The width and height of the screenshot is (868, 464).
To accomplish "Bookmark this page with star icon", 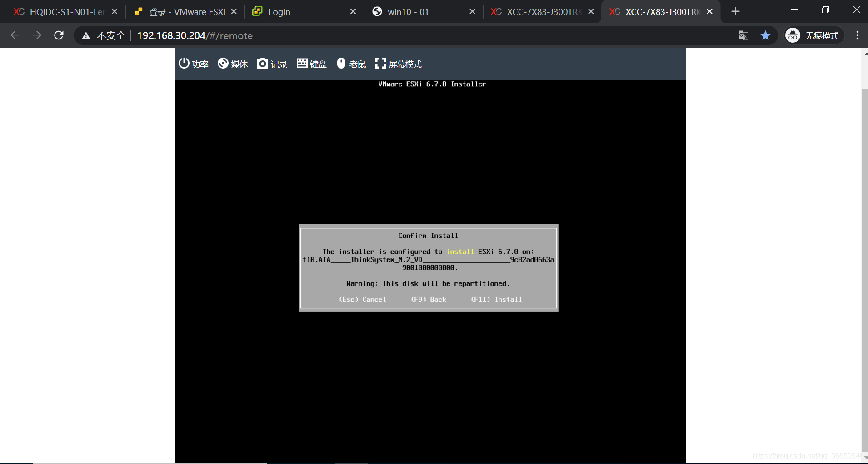I will pyautogui.click(x=766, y=35).
